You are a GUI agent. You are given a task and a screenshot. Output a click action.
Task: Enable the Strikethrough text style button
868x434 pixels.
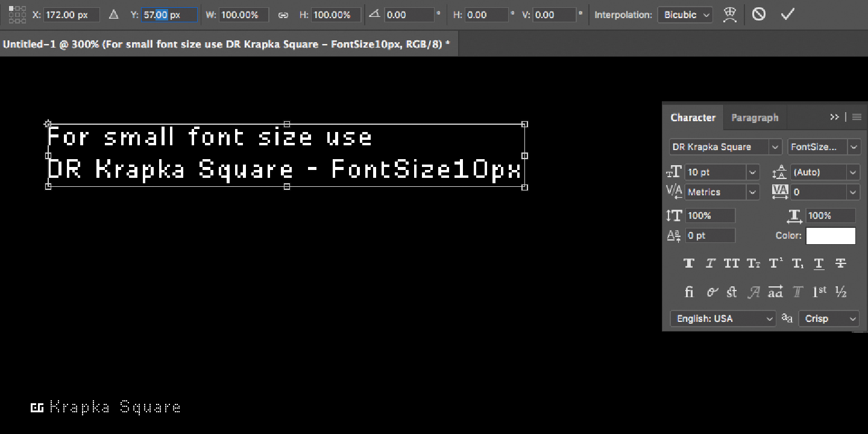pos(841,263)
